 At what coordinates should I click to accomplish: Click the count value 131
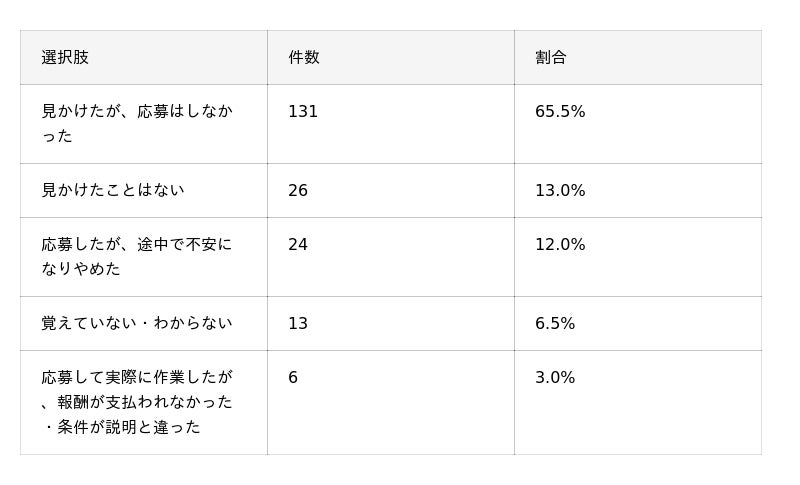303,111
